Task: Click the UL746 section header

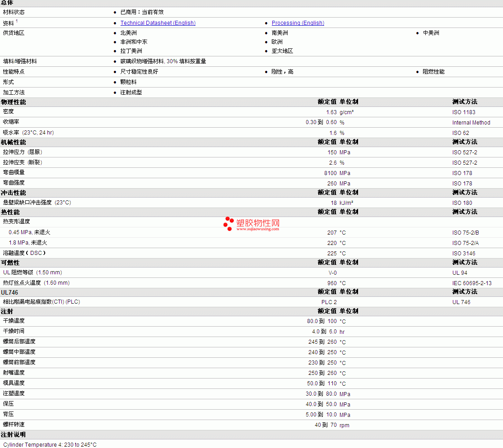Action: click(x=9, y=293)
